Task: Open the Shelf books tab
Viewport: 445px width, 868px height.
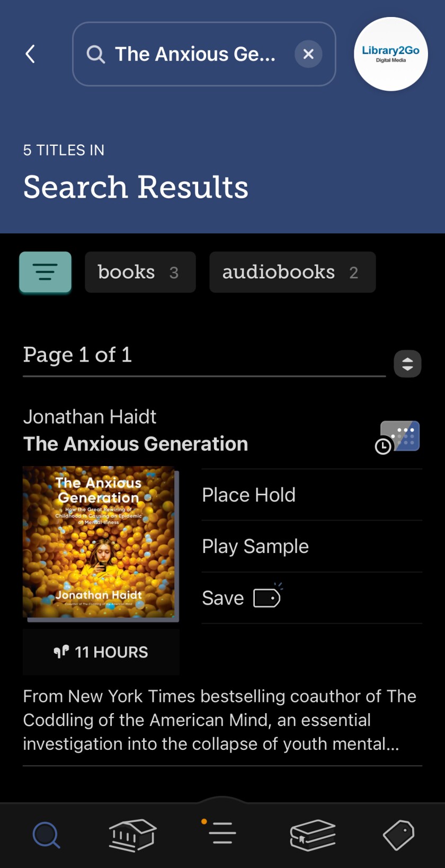Action: pos(313,835)
